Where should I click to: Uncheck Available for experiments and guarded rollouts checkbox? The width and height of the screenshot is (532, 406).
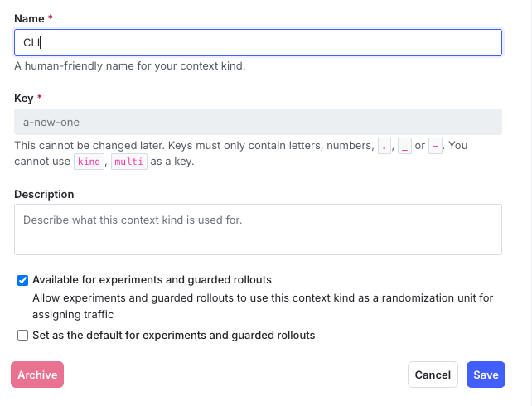(x=23, y=280)
